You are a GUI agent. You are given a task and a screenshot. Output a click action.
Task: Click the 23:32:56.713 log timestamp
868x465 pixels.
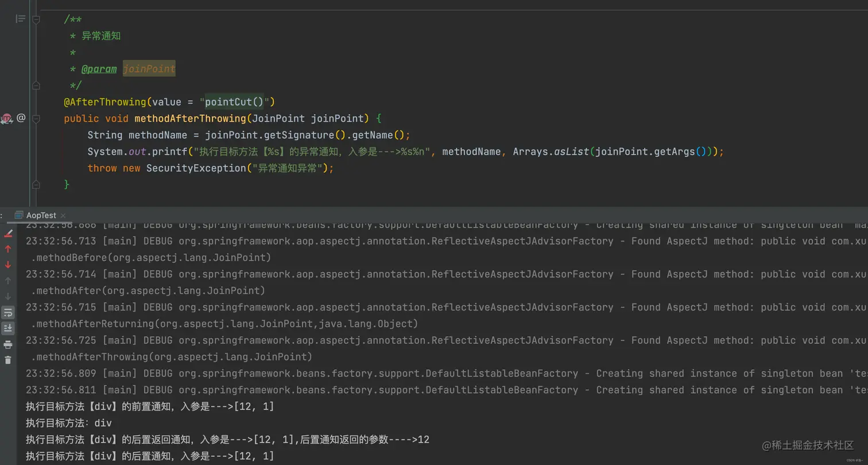click(61, 241)
